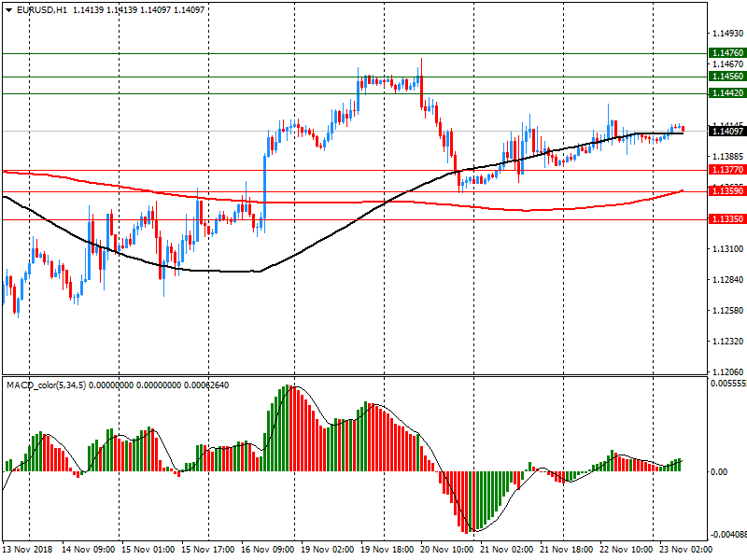
Task: Click the 13 Nov 2018 date label
Action: 29,550
